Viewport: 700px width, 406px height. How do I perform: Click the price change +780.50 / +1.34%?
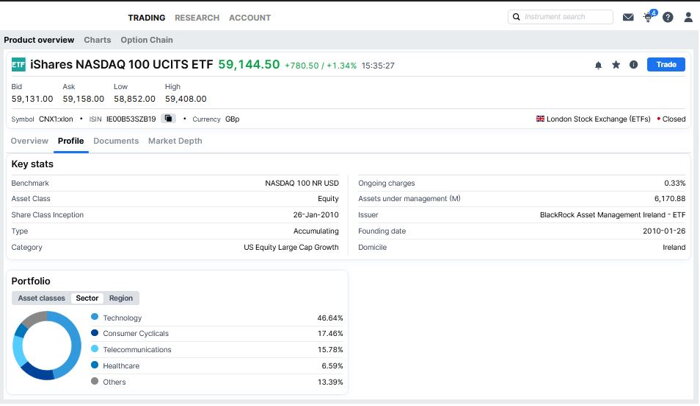[x=321, y=66]
